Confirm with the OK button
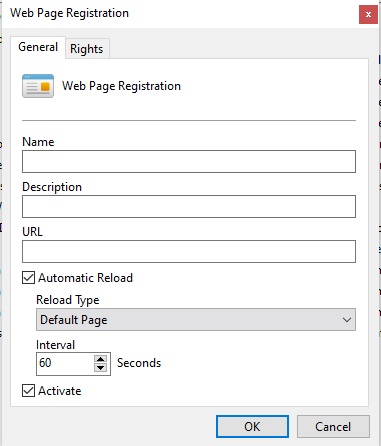Viewport: 381px width, 446px height. pyautogui.click(x=252, y=426)
